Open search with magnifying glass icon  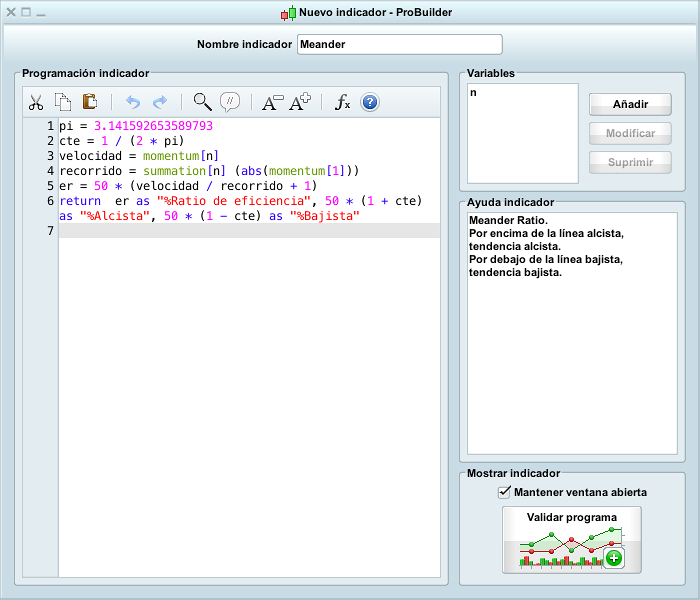pyautogui.click(x=202, y=102)
